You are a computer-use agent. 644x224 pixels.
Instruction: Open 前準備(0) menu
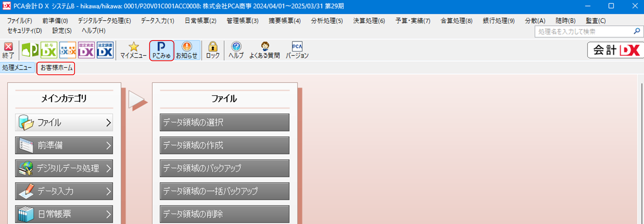click(55, 21)
